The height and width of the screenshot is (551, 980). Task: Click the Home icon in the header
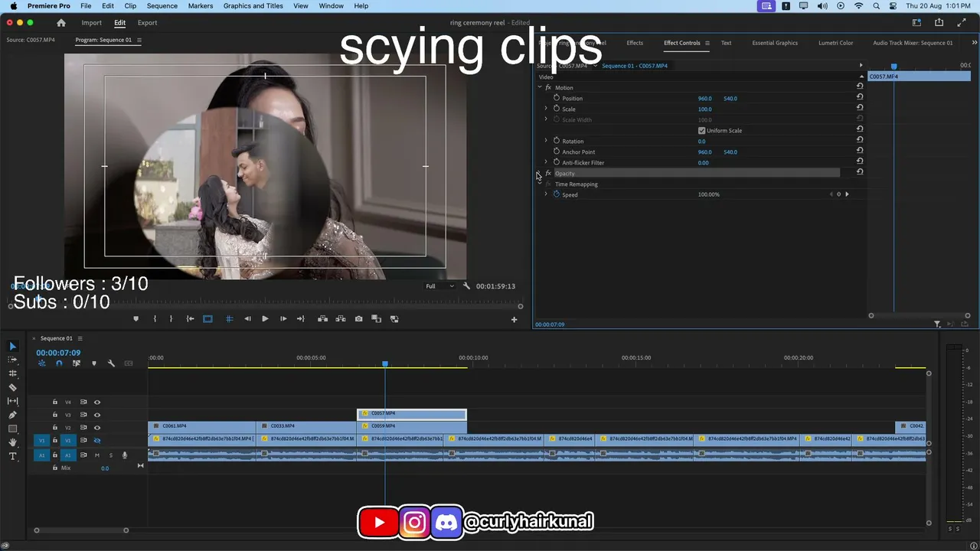click(x=61, y=23)
